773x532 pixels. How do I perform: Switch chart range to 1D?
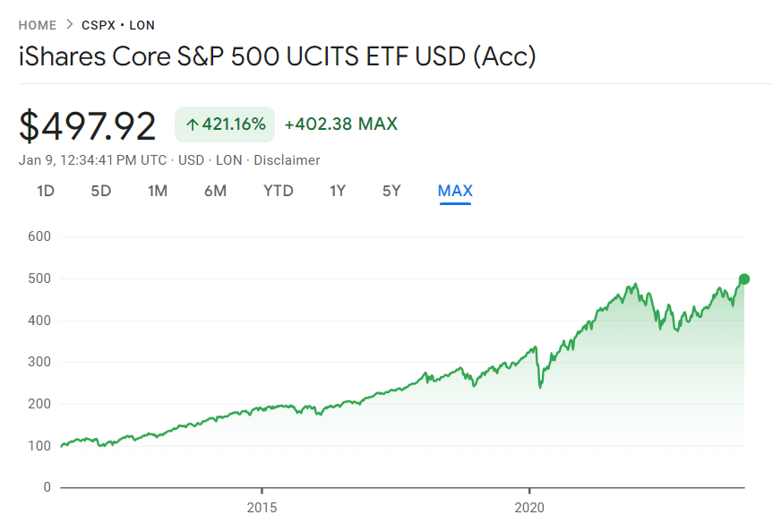click(46, 191)
